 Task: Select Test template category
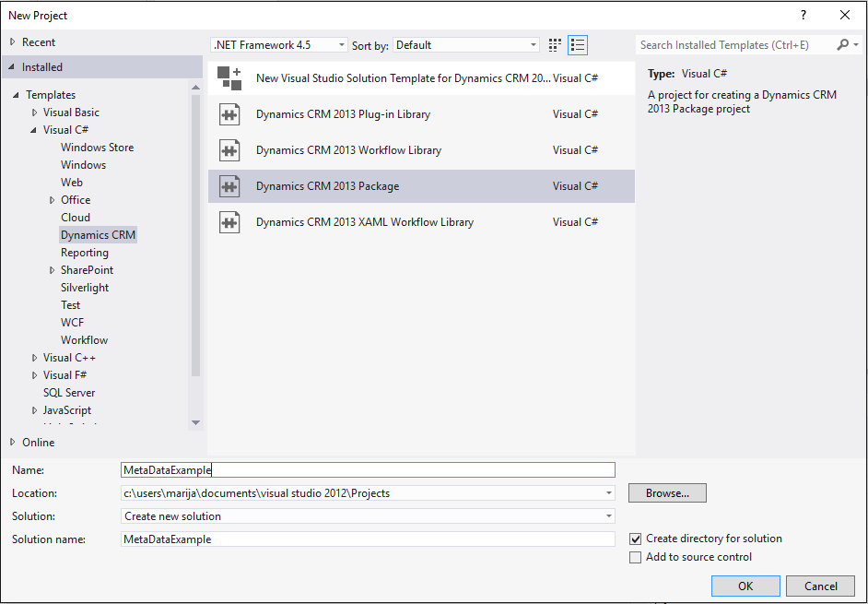tap(70, 305)
